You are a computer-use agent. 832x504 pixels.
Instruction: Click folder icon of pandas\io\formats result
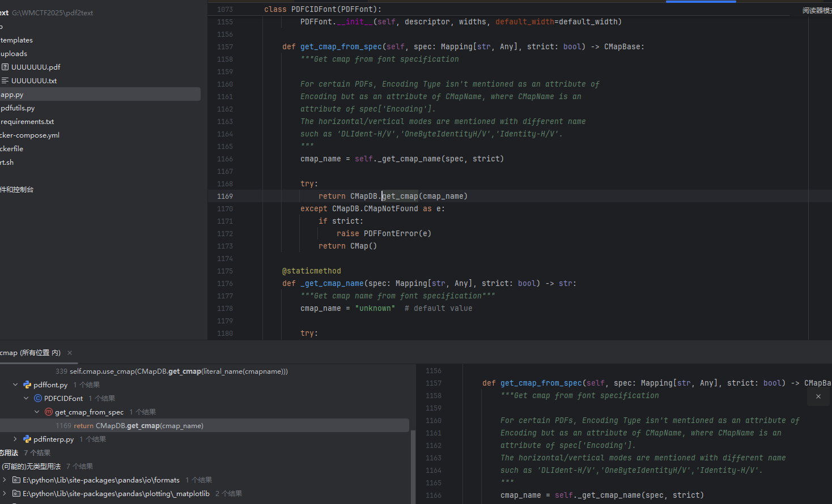point(16,480)
